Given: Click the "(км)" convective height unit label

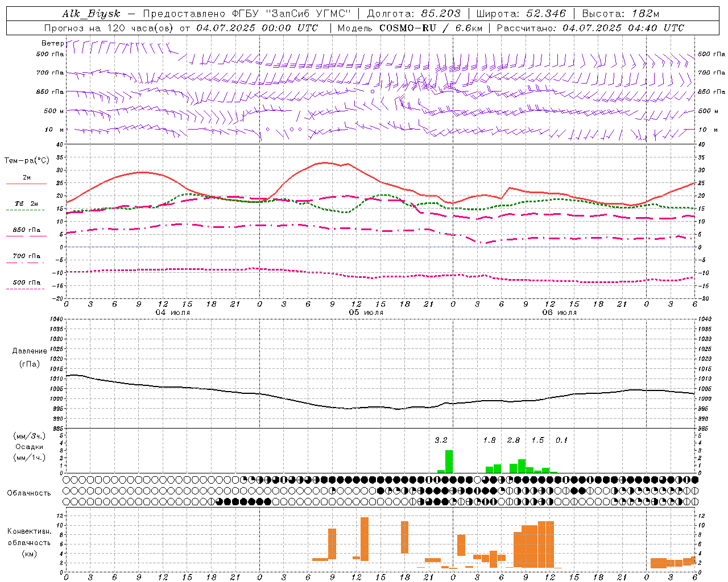Looking at the screenshot, I should click(30, 554).
